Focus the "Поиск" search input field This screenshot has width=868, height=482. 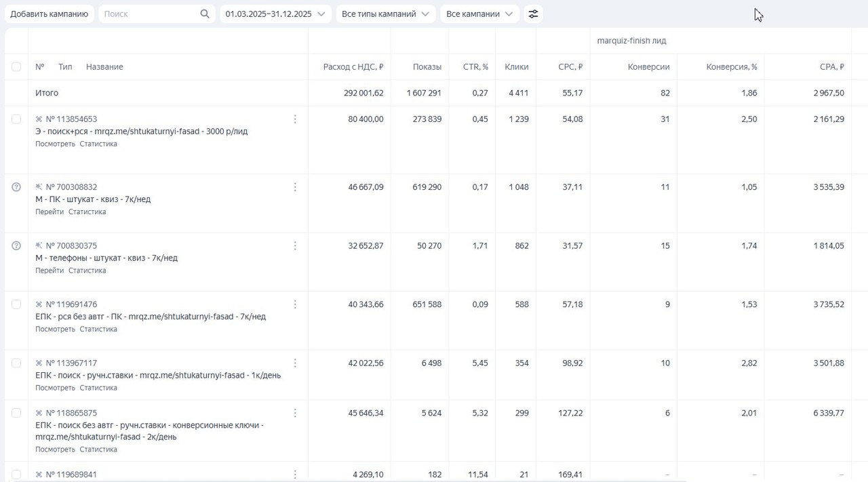coord(149,14)
